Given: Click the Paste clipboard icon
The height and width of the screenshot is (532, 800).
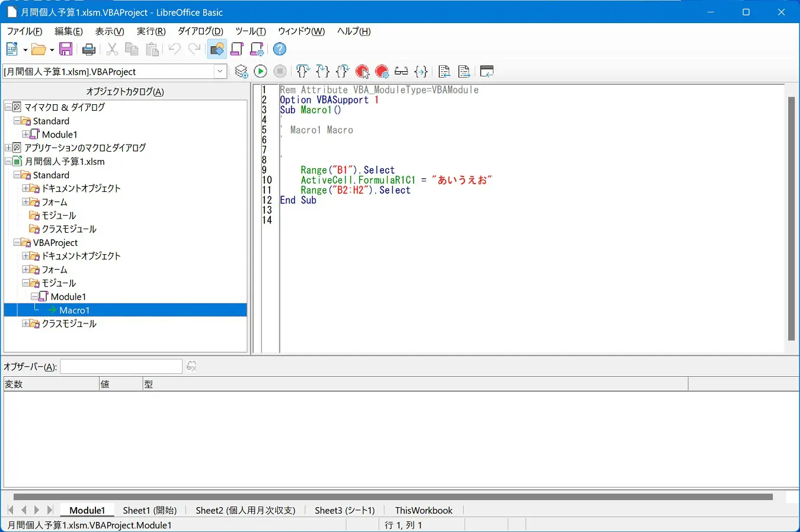Looking at the screenshot, I should [152, 49].
